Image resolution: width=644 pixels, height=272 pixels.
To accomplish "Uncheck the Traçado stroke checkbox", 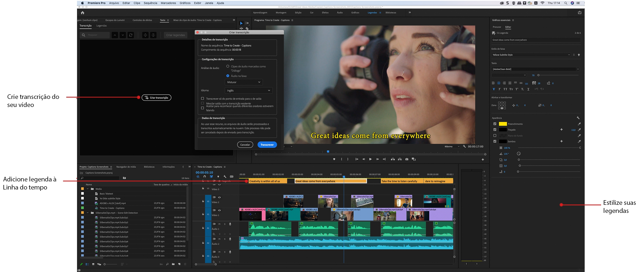I will 495,130.
